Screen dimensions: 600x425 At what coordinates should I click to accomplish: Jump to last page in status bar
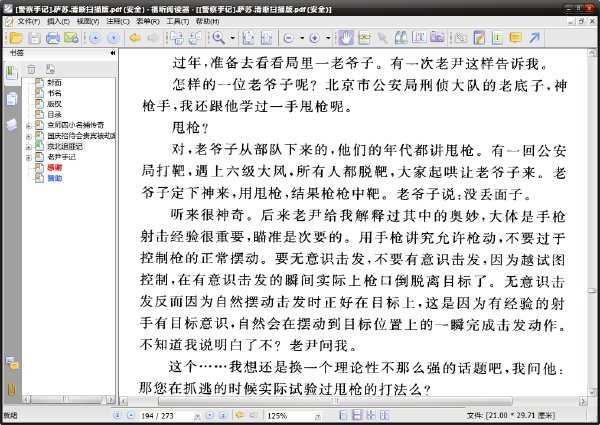(x=224, y=415)
